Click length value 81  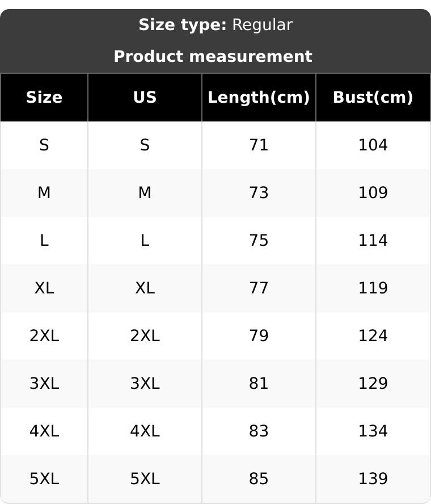tap(259, 384)
